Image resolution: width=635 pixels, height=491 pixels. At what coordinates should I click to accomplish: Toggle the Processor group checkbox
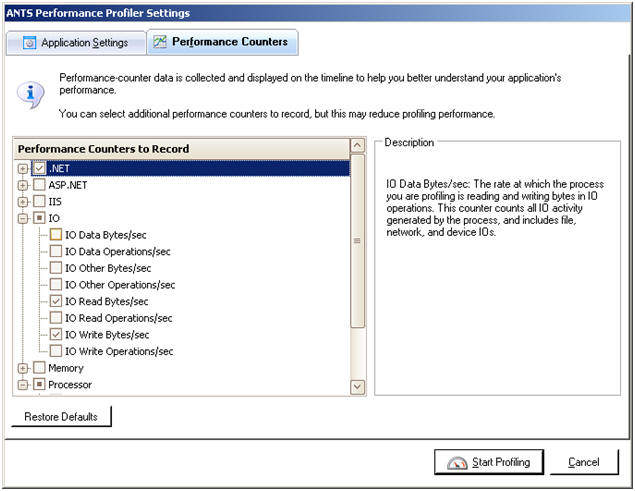point(39,384)
